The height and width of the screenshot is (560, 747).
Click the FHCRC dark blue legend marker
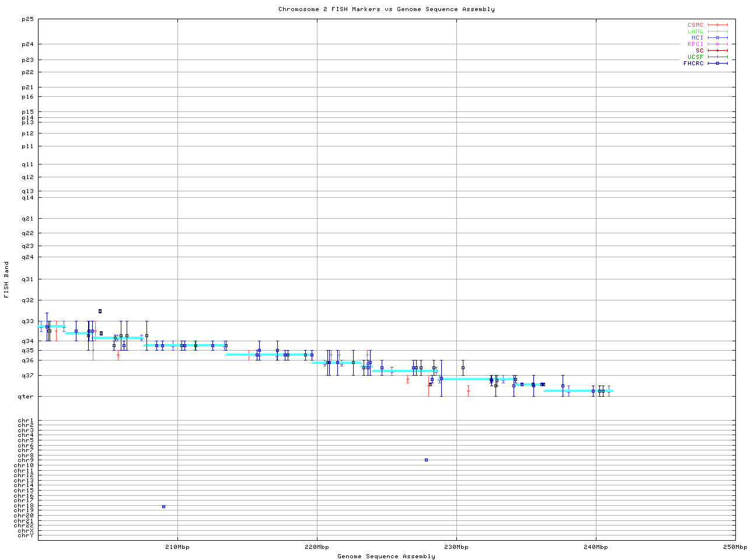tap(717, 64)
